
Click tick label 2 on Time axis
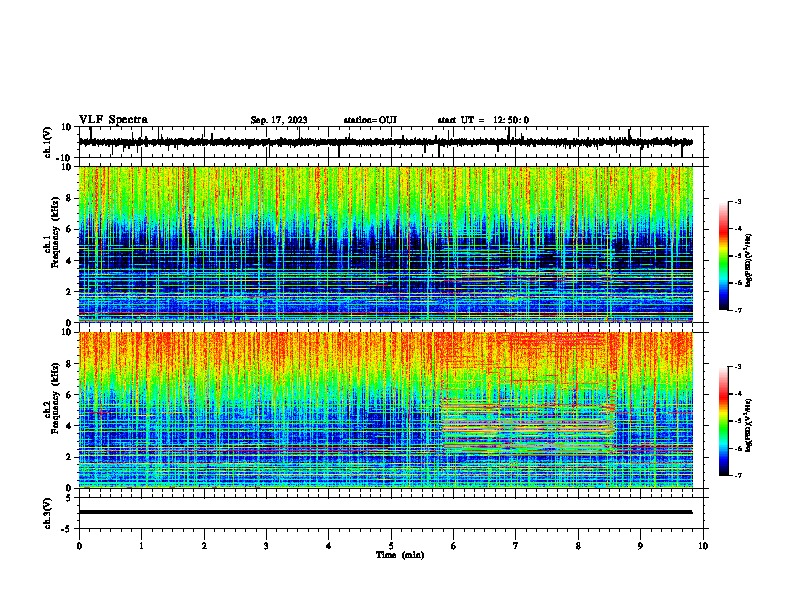(204, 545)
